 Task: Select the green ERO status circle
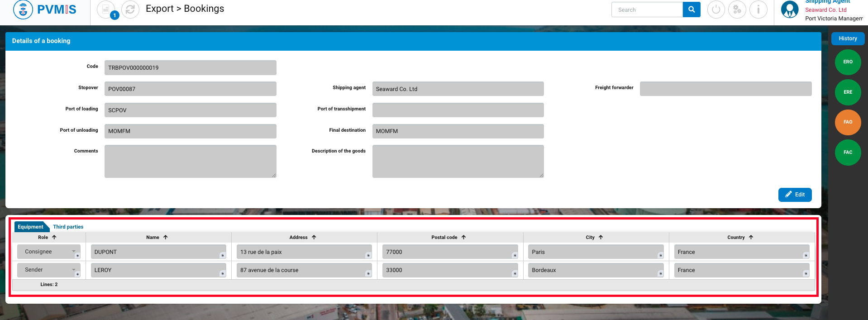pyautogui.click(x=848, y=62)
